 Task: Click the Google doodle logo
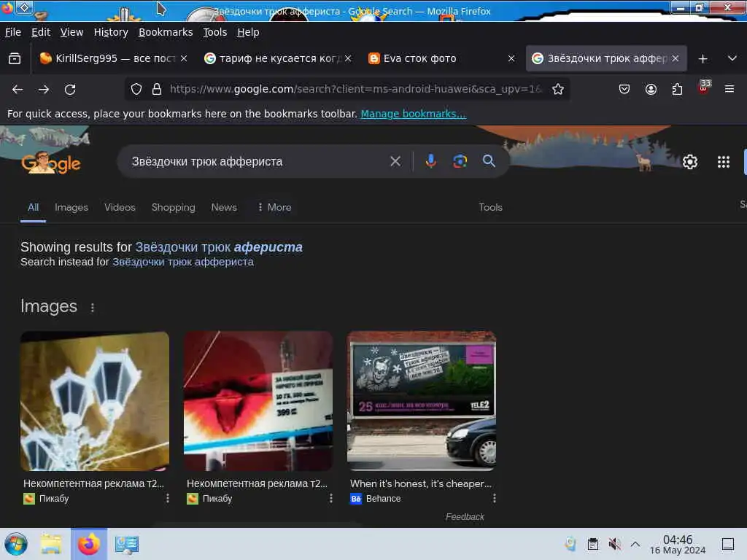click(x=51, y=163)
